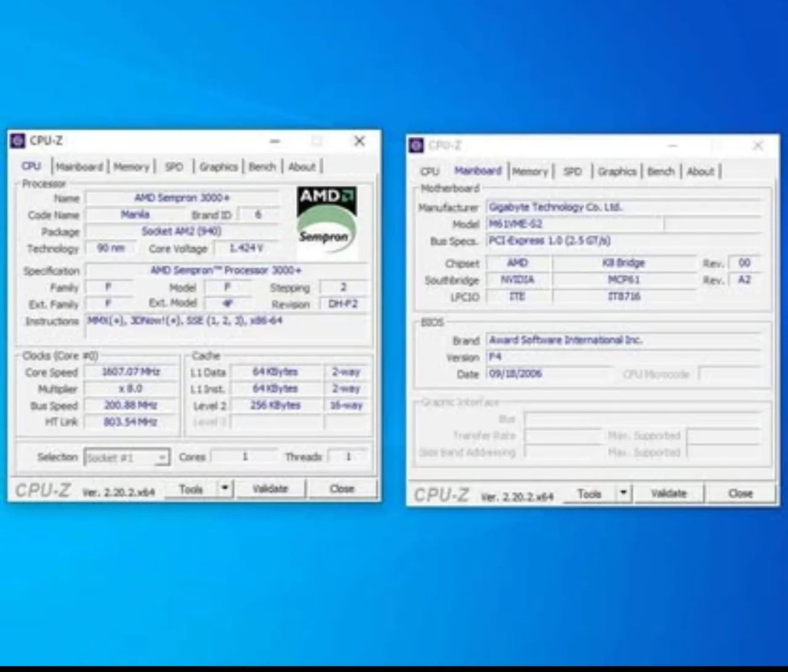Click the Southbridge revision 'A2'
Viewport: 788px width, 672px height.
click(x=744, y=279)
